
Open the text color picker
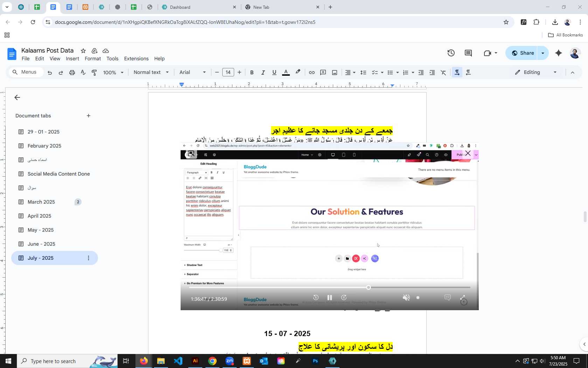(286, 73)
